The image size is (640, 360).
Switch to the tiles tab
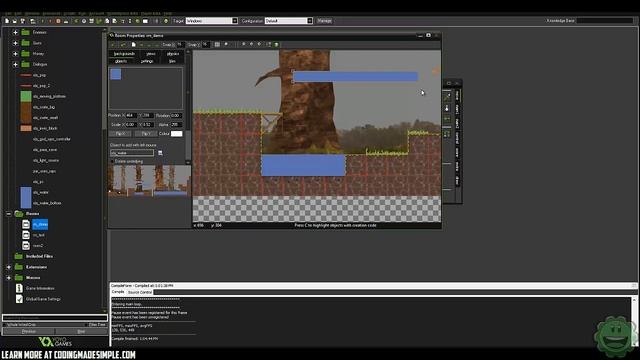pos(172,61)
